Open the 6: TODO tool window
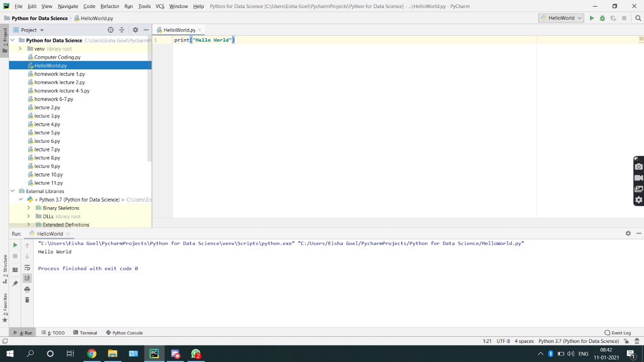 coord(53,333)
